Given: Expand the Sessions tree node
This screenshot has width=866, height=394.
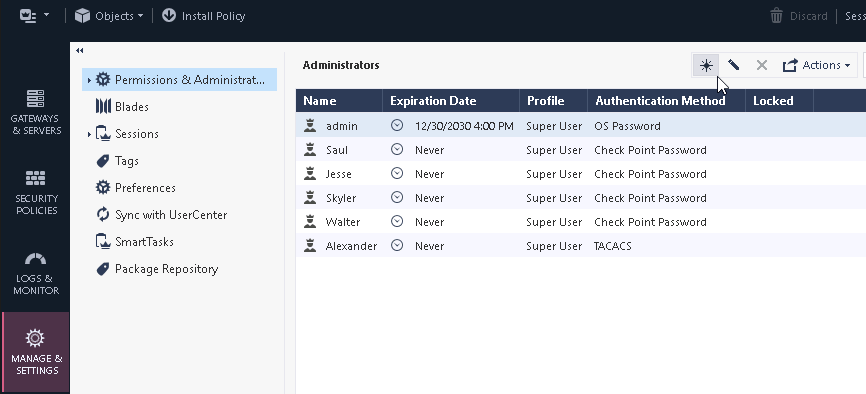Looking at the screenshot, I should click(x=89, y=134).
